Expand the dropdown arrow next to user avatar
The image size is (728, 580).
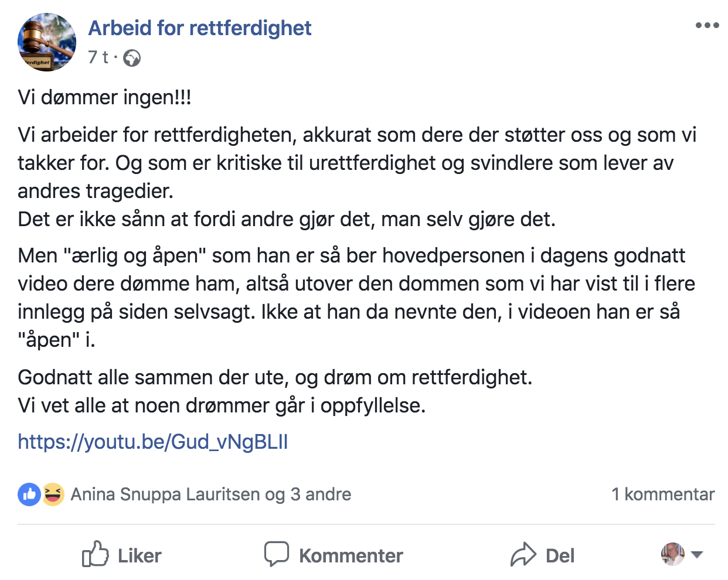697,555
